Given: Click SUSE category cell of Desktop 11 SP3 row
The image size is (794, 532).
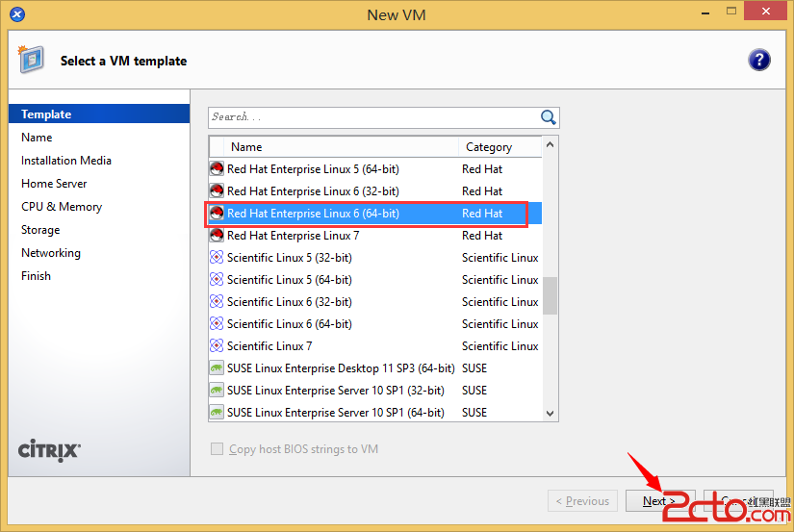Looking at the screenshot, I should [474, 368].
